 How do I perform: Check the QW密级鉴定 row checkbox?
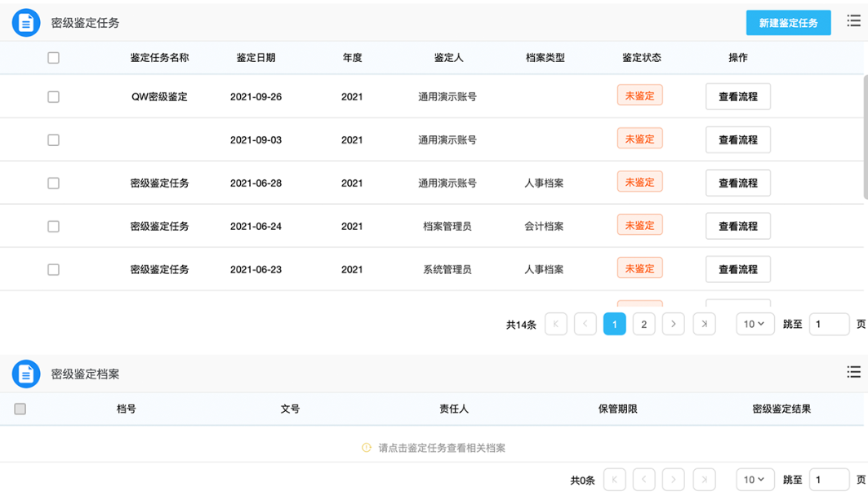pyautogui.click(x=53, y=96)
